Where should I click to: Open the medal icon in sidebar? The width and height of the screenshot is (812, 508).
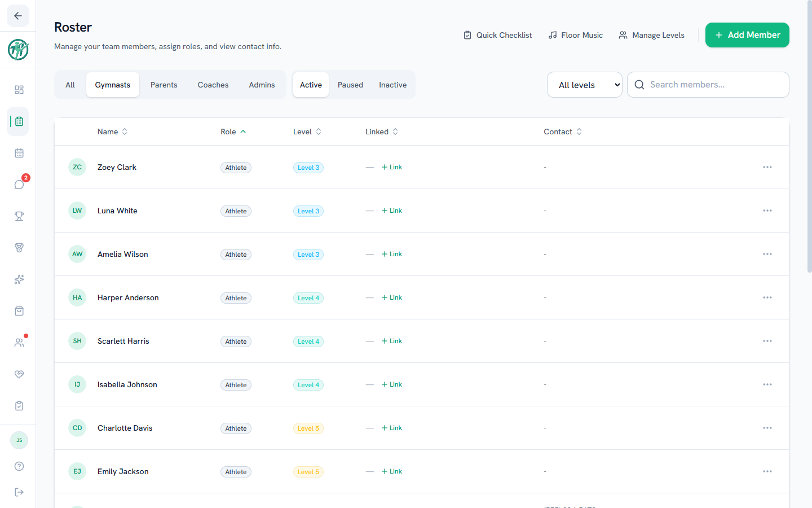tap(19, 248)
